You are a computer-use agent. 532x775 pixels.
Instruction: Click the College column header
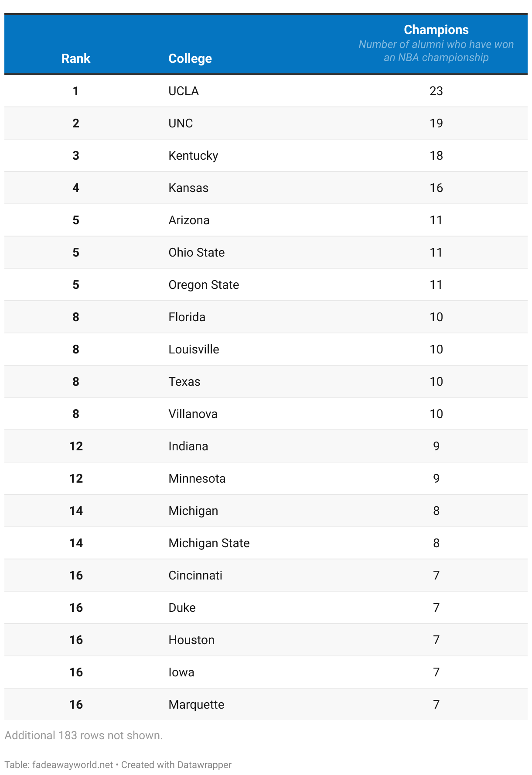pos(190,58)
